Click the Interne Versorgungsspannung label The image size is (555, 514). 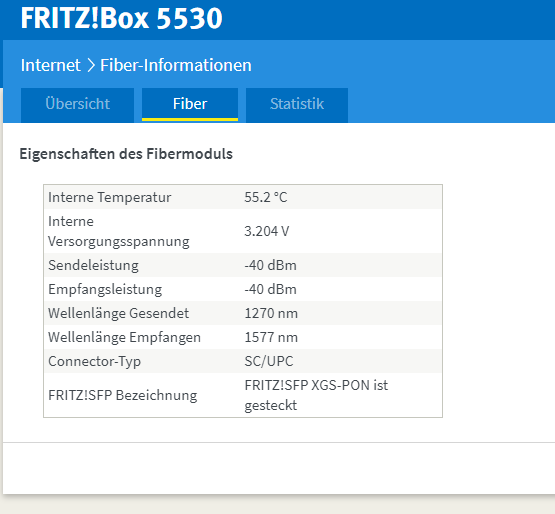[x=119, y=231]
